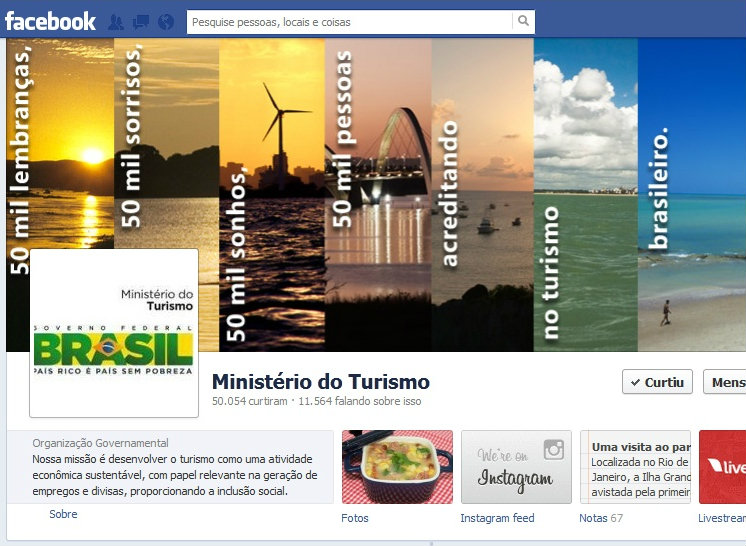Open the messages icon
The image size is (746, 546).
141,22
